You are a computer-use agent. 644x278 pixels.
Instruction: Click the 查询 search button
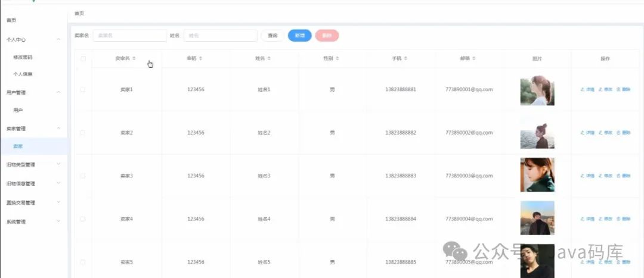(x=273, y=36)
